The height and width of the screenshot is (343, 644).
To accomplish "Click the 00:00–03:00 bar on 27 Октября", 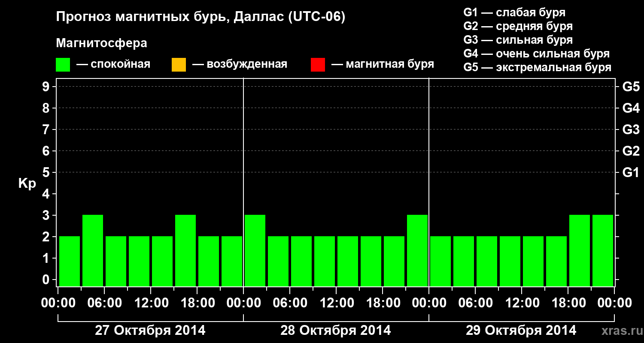I will click(70, 261).
